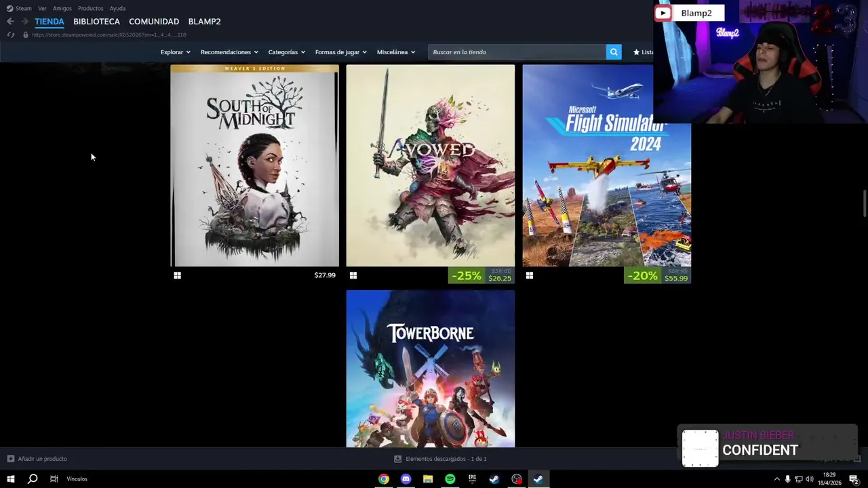
Task: Click Windows icon under South of Midnight
Action: click(177, 275)
